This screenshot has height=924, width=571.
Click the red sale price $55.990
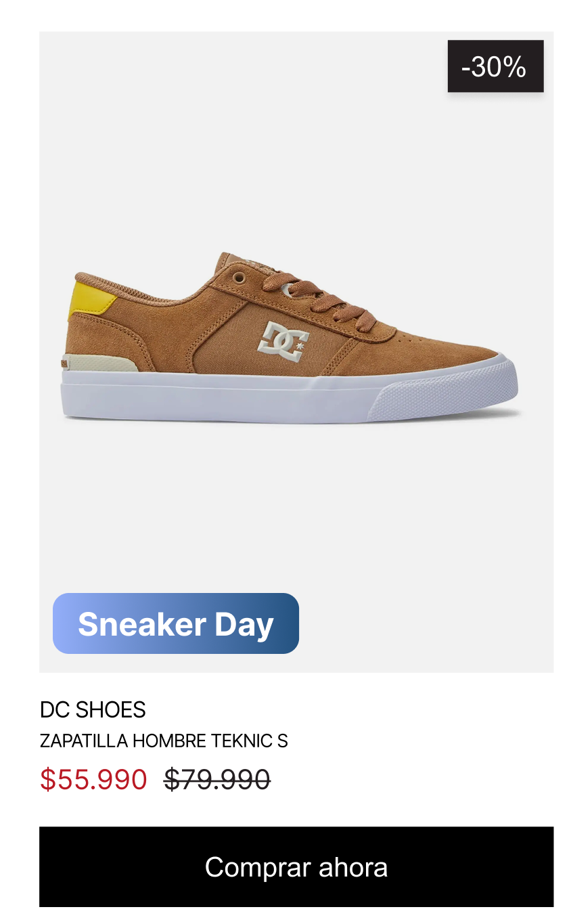tap(93, 780)
